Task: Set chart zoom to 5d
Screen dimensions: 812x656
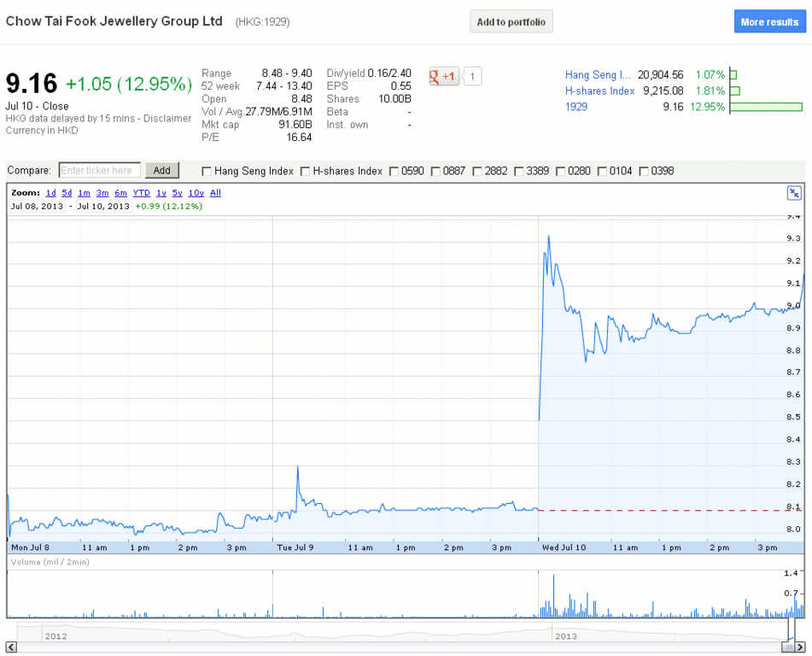Action: pyautogui.click(x=67, y=193)
